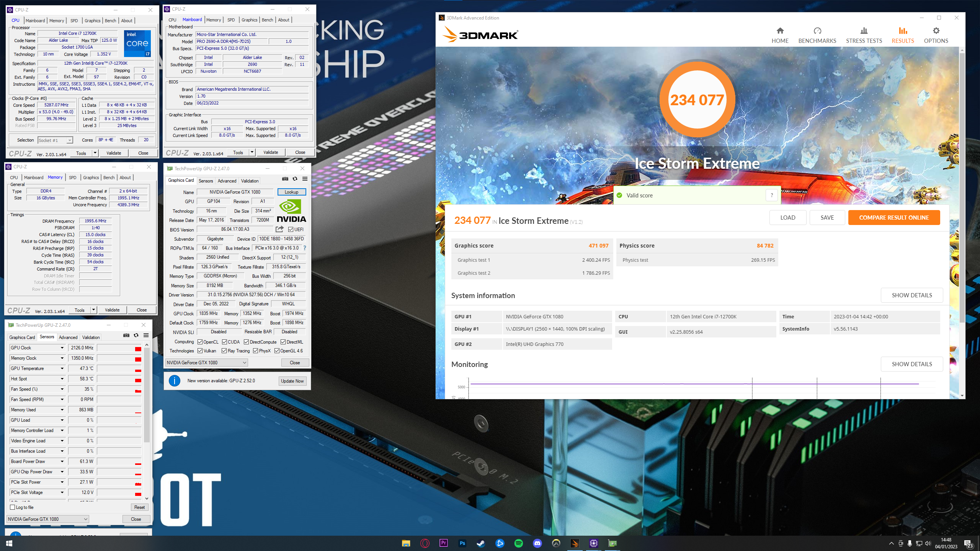
Task: Expand the GPU Temperature sensor dropdown
Action: click(x=62, y=368)
